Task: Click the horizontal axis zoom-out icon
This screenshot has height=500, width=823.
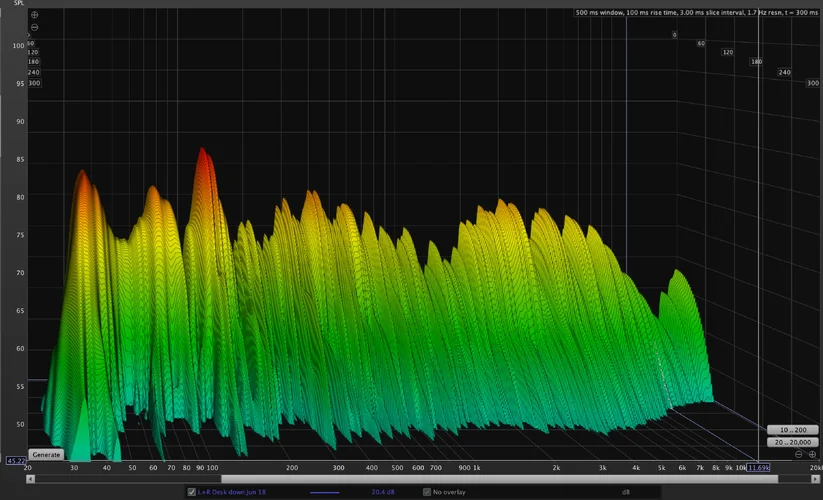Action: pos(799,454)
